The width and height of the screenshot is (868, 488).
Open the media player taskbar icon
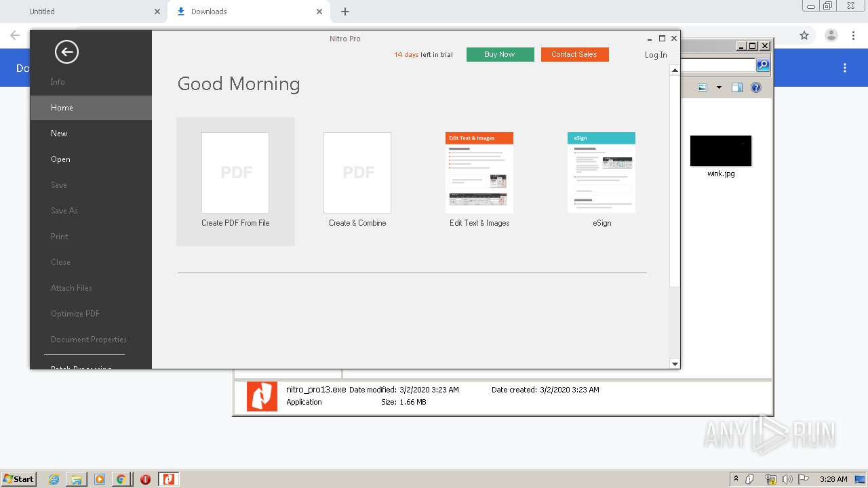99,479
